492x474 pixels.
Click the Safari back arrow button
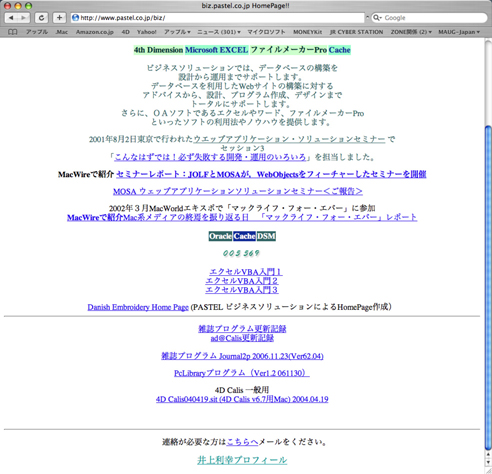[11, 18]
